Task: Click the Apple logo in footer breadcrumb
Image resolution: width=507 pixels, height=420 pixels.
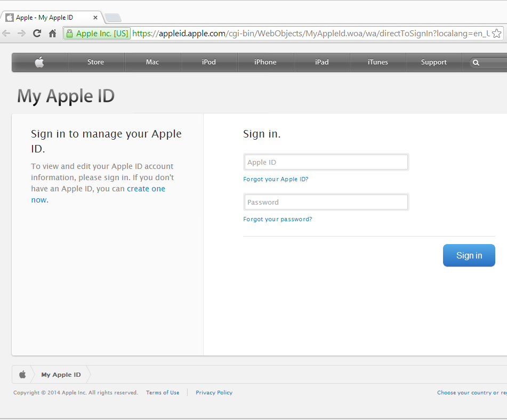Action: [x=22, y=374]
